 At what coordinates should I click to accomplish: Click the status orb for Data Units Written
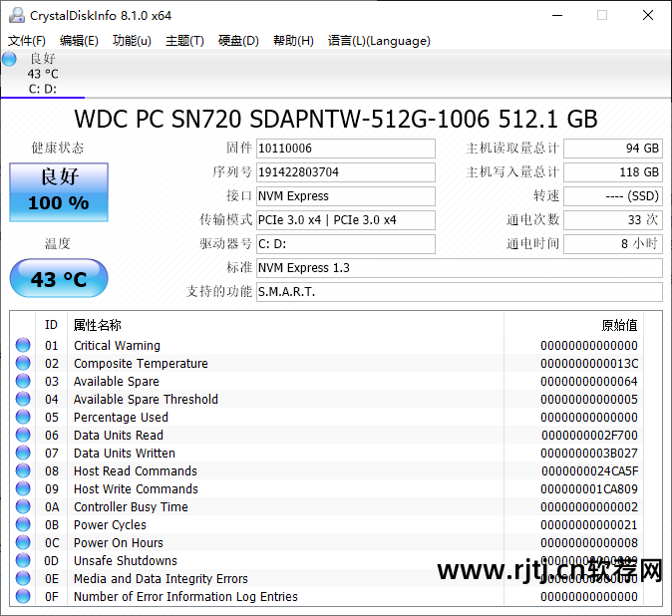(23, 453)
